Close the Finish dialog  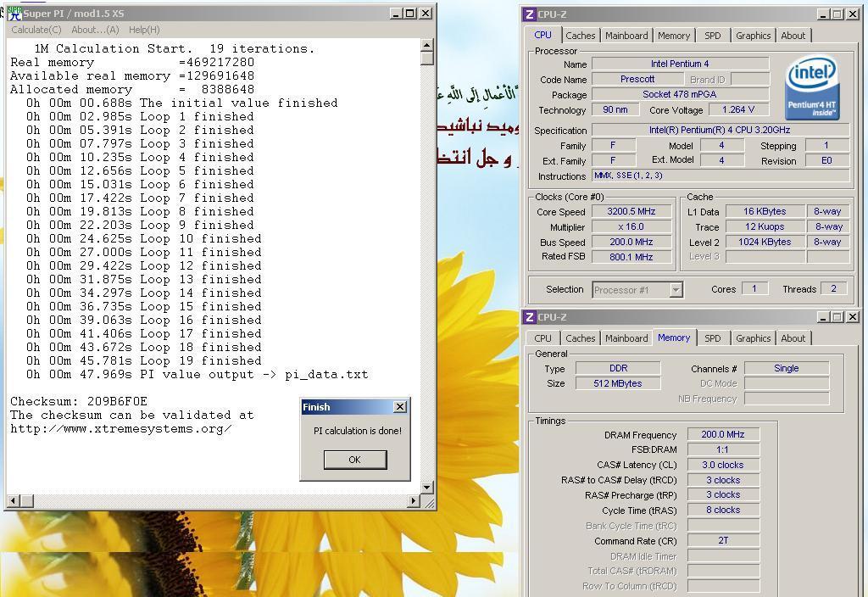[400, 407]
